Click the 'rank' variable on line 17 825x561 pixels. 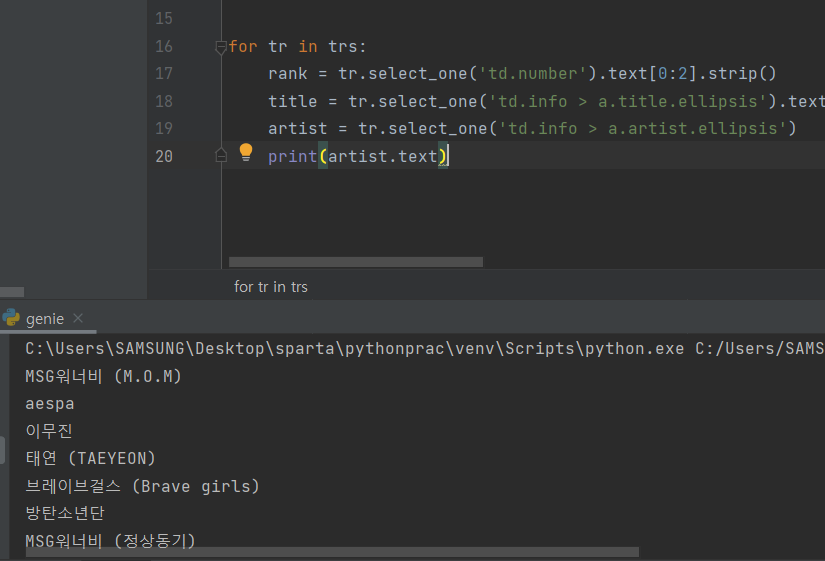tap(287, 74)
